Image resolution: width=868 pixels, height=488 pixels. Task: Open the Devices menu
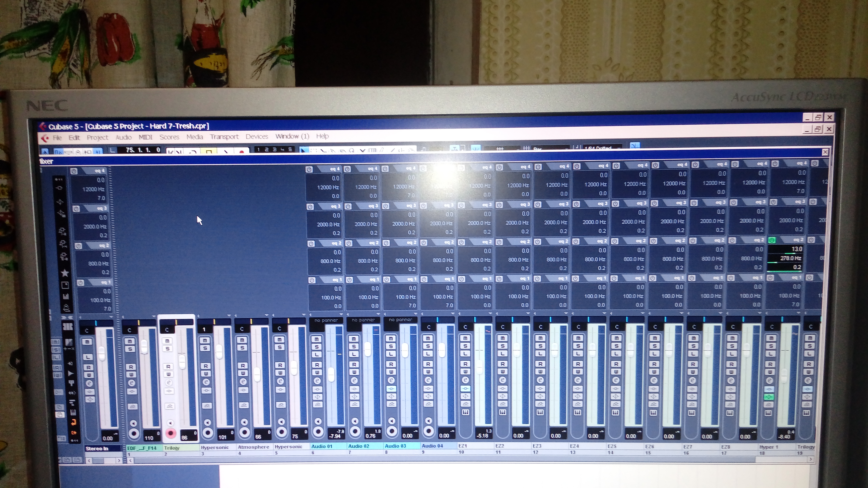pyautogui.click(x=257, y=137)
